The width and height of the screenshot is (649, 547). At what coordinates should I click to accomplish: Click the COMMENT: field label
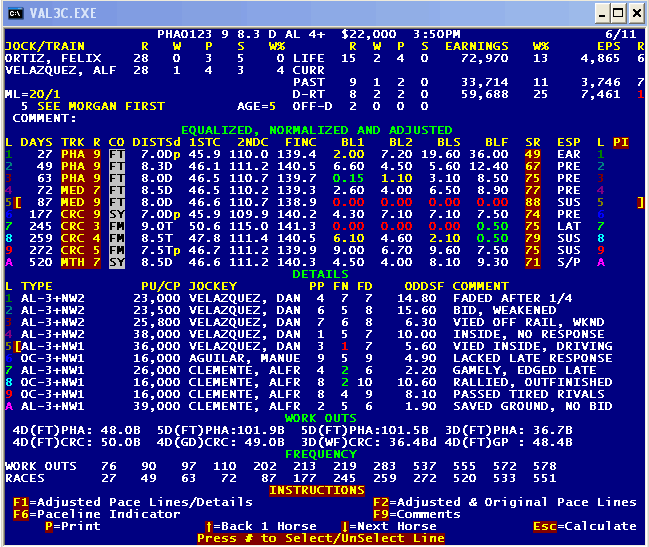tap(45, 118)
